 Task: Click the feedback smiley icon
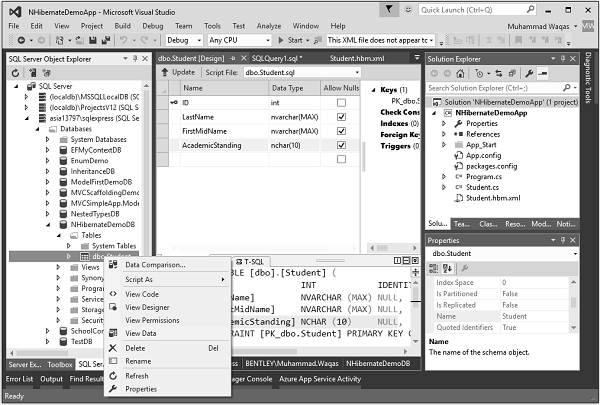408,10
